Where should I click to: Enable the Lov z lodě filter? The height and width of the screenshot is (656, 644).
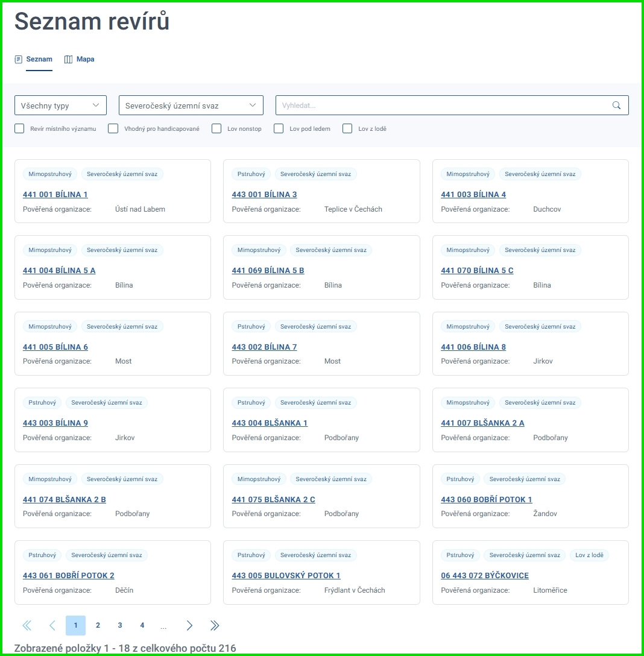(x=347, y=128)
